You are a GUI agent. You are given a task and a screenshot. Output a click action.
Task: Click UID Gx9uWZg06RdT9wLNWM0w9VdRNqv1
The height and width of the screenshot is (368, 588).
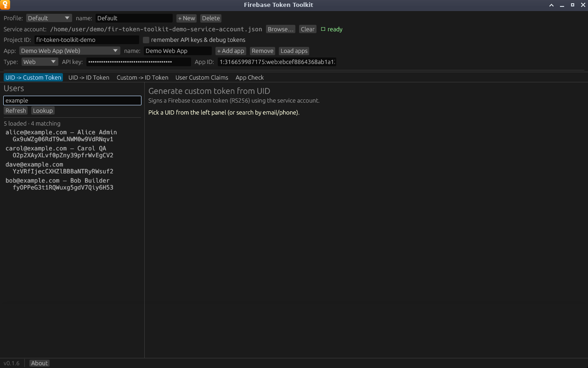[63, 139]
